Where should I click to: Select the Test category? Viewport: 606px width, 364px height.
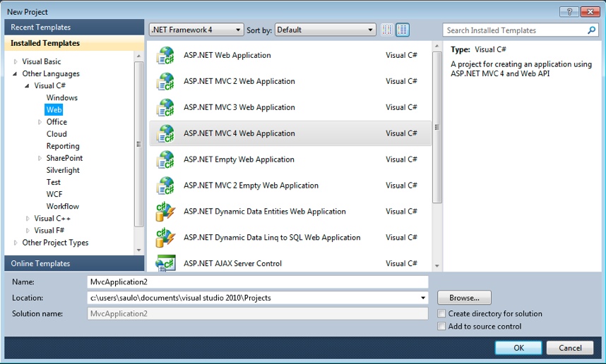click(54, 182)
